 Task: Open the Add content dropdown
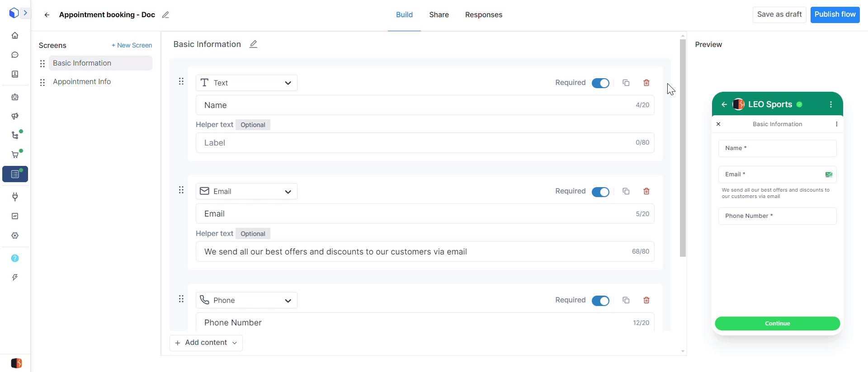click(x=206, y=343)
